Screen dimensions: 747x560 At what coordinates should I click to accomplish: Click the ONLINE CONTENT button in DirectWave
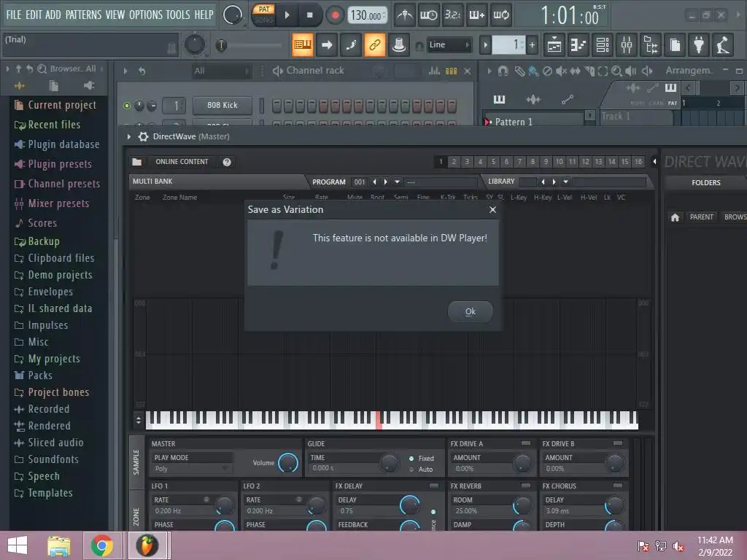[x=182, y=162]
